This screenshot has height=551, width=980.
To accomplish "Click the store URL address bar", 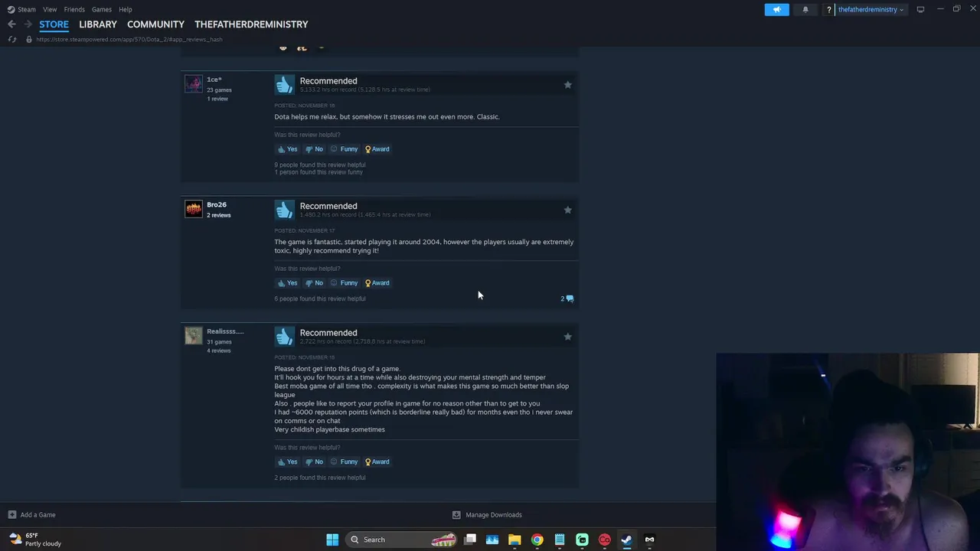I will [129, 39].
